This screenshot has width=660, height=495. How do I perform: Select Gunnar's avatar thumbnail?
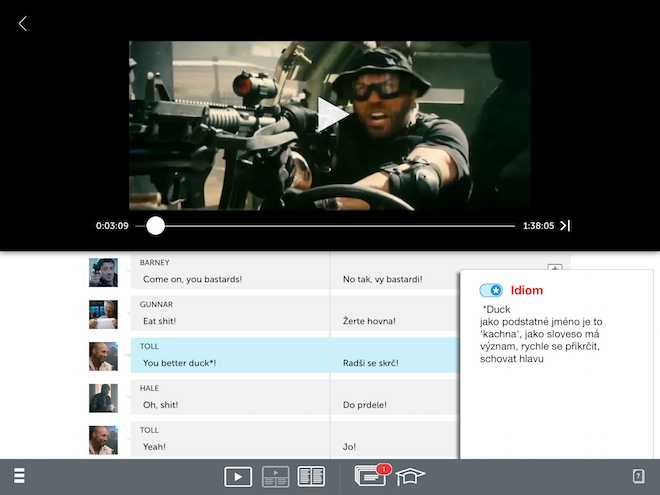[x=103, y=314]
